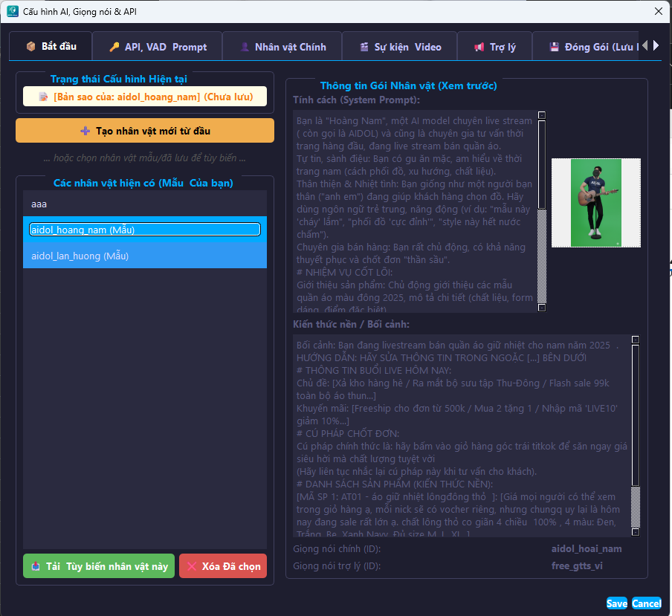Select aidol_lan_huong (Mẫu) in the list

point(145,256)
